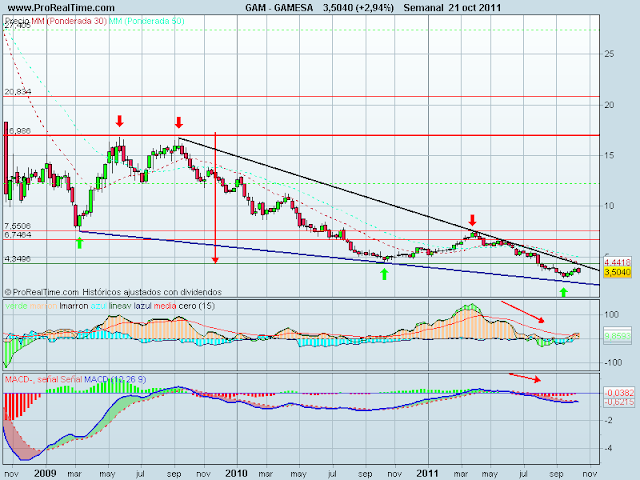
Task: Click the 6,7464 price level label
Action: (x=18, y=234)
